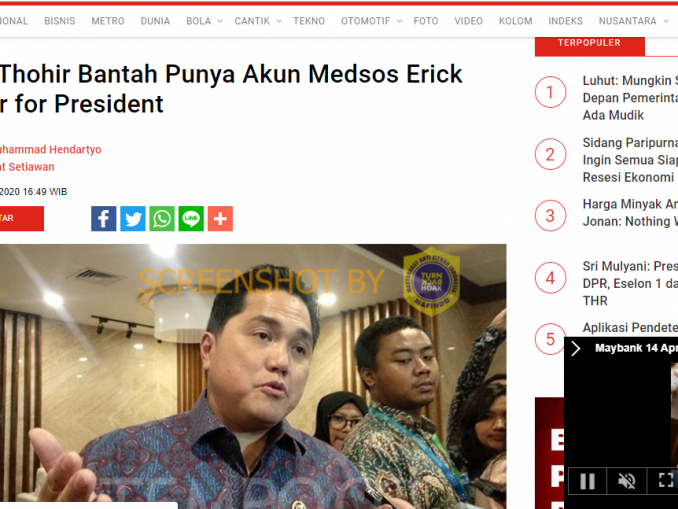Click the red comment button
This screenshot has height=509, width=678.
pos(22,218)
